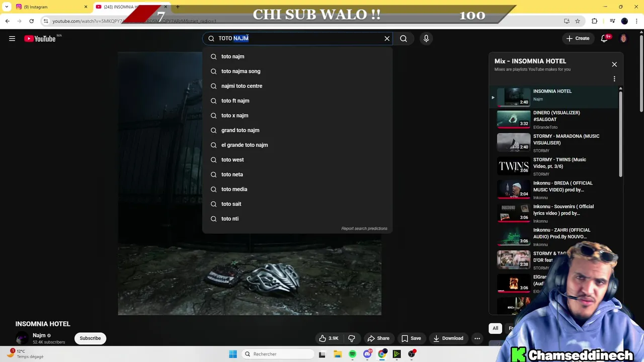
Task: Open the account avatar menu
Action: (623, 39)
